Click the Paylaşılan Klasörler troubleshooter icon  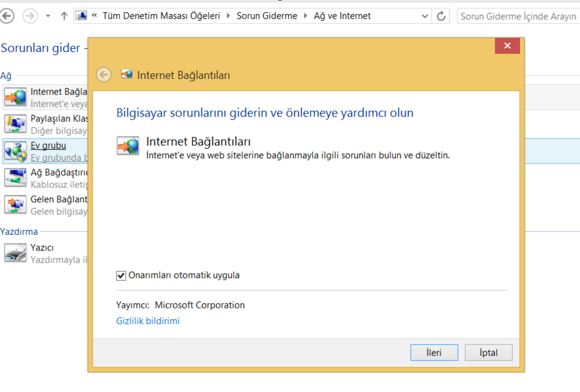point(15,124)
